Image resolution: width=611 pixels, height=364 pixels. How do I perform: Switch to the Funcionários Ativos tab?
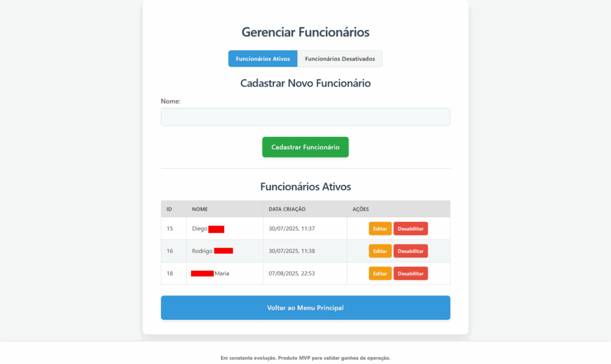point(263,59)
